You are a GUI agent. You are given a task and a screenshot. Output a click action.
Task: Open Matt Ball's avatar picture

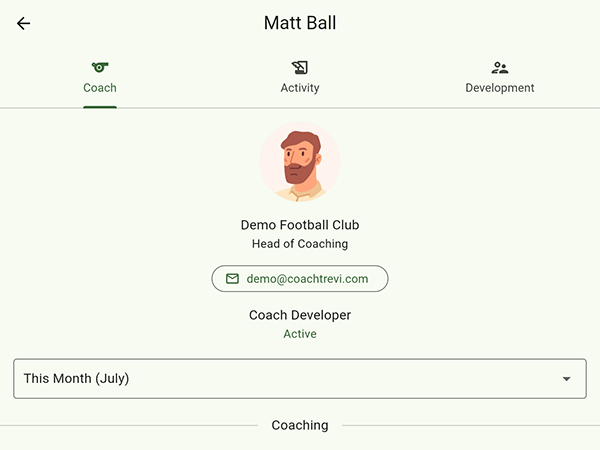click(x=300, y=162)
